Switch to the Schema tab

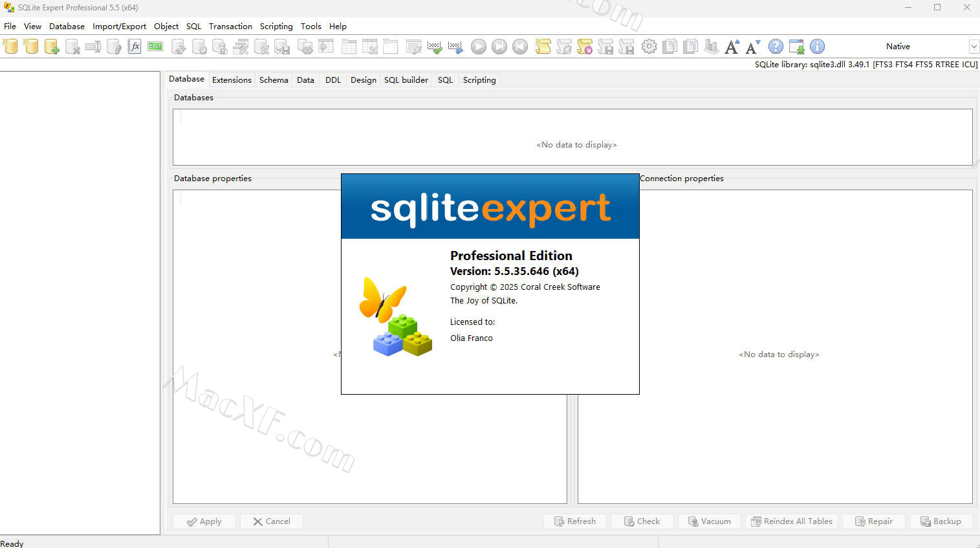tap(274, 80)
